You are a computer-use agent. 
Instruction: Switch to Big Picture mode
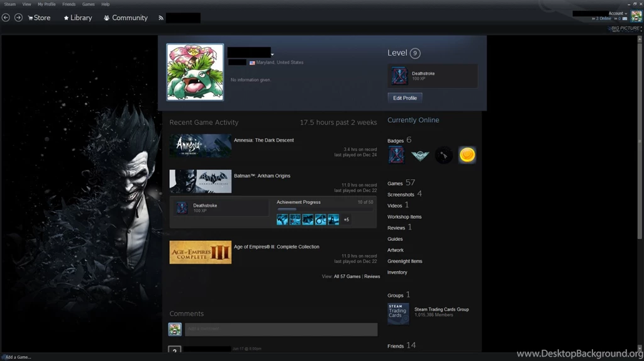click(625, 29)
